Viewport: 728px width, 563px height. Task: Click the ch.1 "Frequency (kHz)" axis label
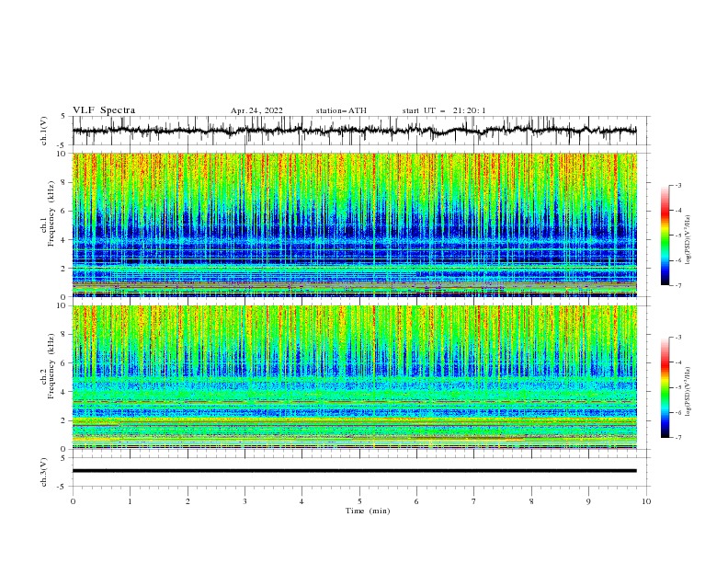click(51, 214)
